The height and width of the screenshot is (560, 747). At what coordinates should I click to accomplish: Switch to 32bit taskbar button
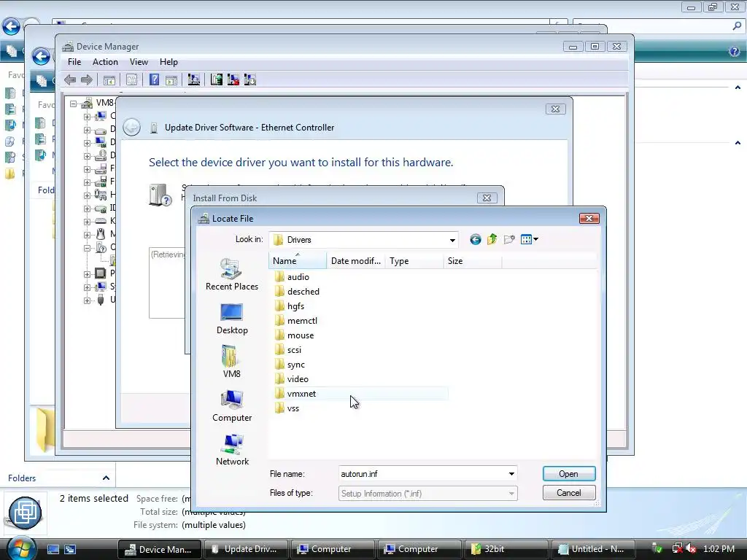click(506, 549)
